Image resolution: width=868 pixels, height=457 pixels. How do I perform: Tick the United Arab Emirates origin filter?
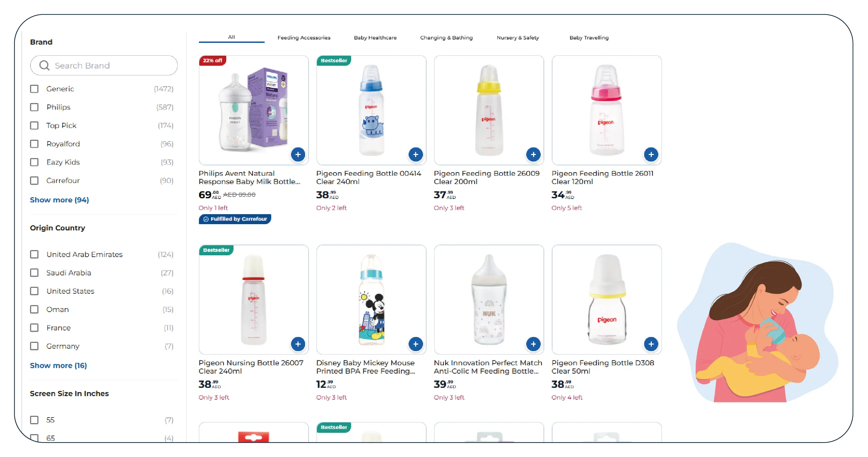tap(34, 255)
